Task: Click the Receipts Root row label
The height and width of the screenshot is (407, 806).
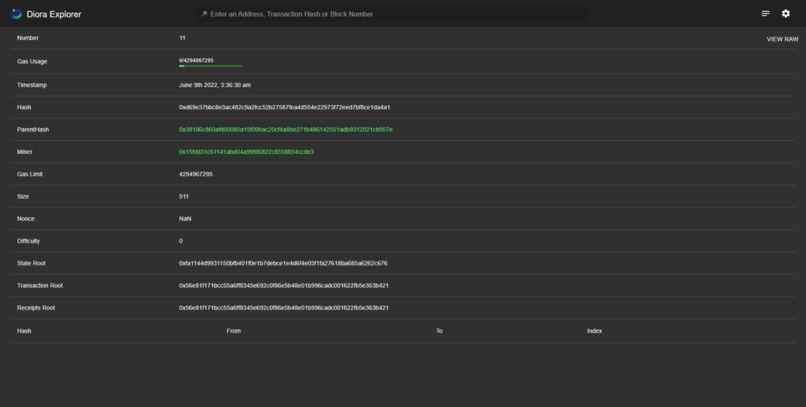Action: (36, 307)
